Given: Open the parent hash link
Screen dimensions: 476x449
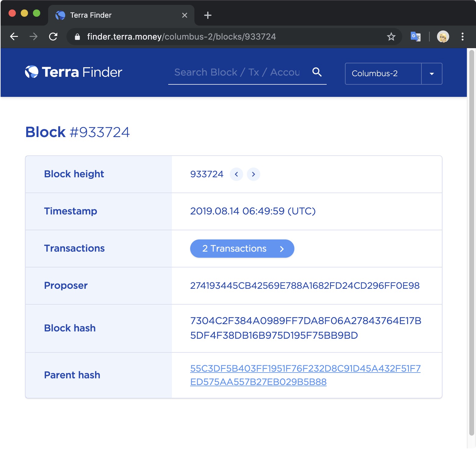Looking at the screenshot, I should (305, 375).
